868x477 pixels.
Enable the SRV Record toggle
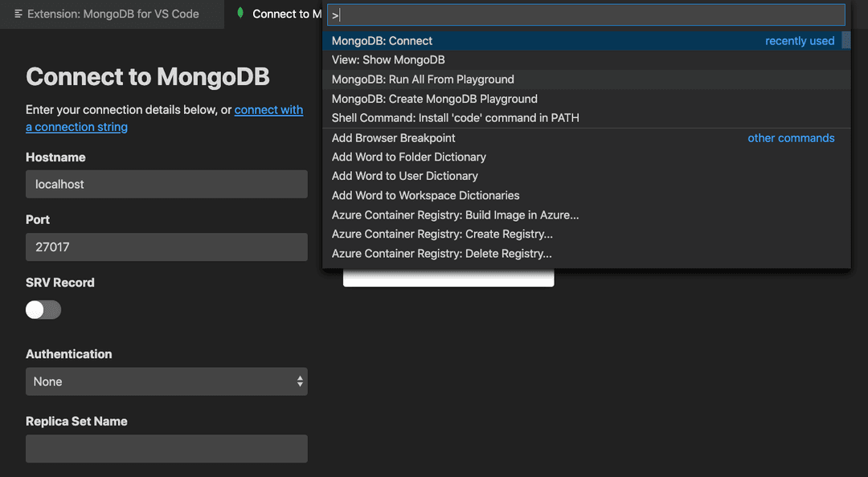[x=43, y=309]
